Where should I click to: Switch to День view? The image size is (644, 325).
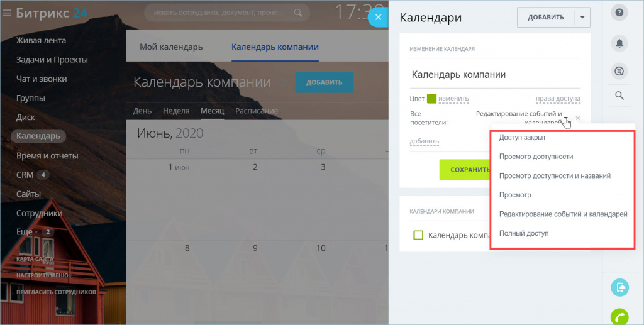(142, 111)
